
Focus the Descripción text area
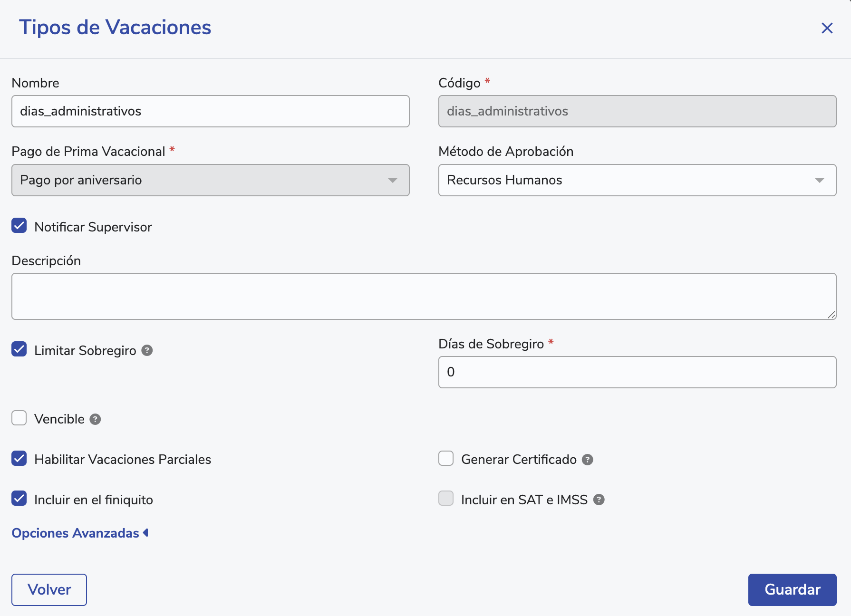[x=424, y=296]
